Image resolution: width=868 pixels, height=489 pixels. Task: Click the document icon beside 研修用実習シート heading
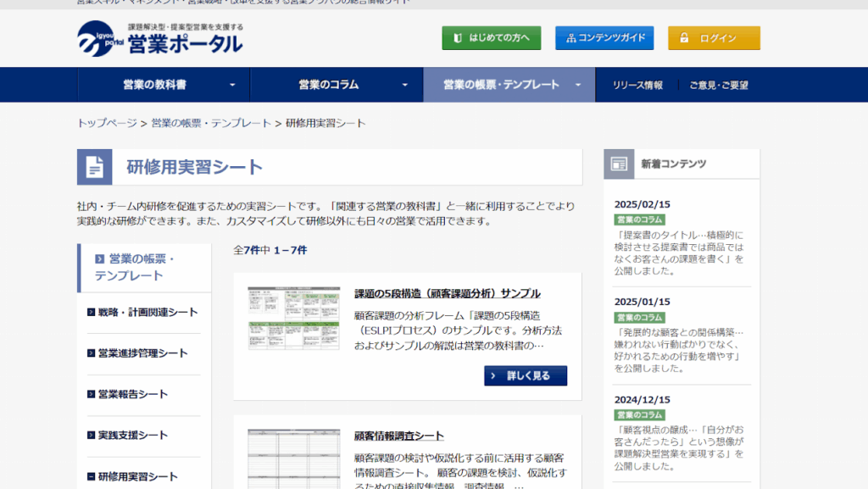tap(94, 167)
